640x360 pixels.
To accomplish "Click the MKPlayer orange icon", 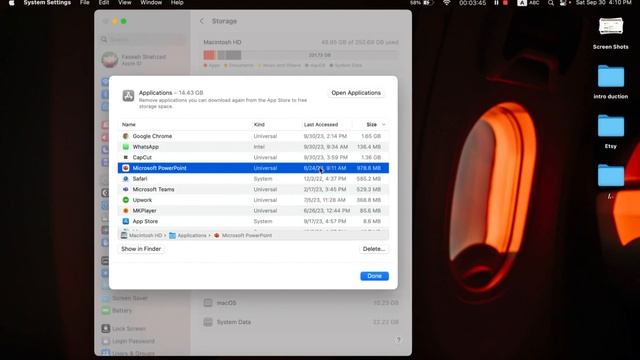I will coord(126,211).
